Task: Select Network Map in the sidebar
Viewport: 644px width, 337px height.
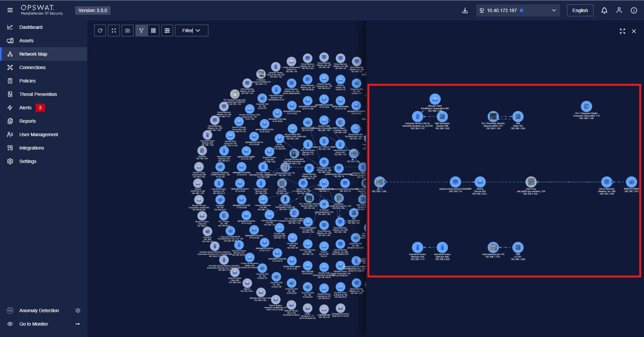Action: click(x=44, y=54)
